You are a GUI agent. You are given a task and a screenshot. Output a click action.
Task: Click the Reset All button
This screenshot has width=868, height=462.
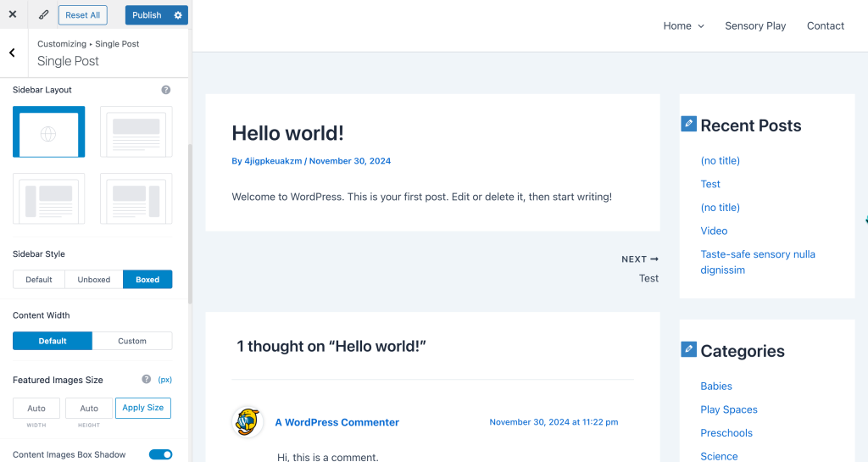(x=83, y=15)
